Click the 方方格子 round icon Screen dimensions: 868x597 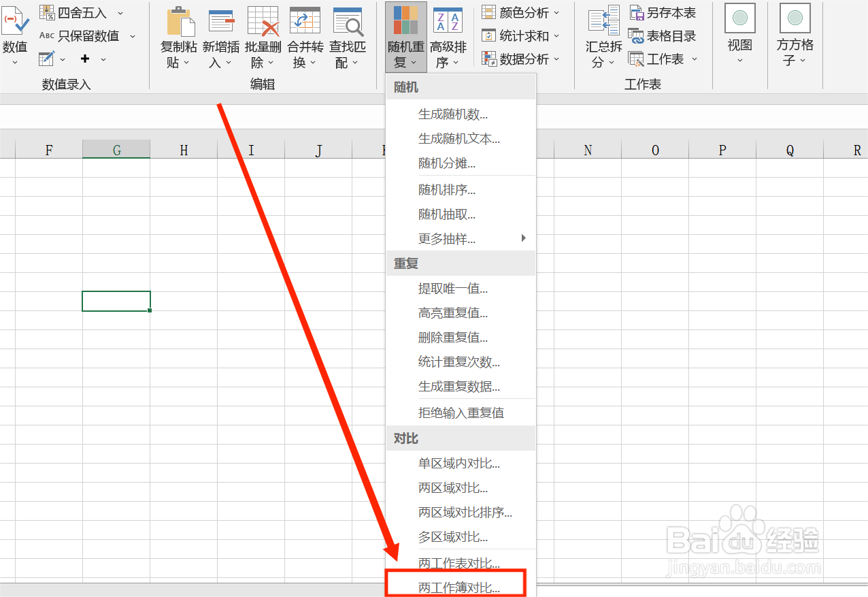point(795,18)
